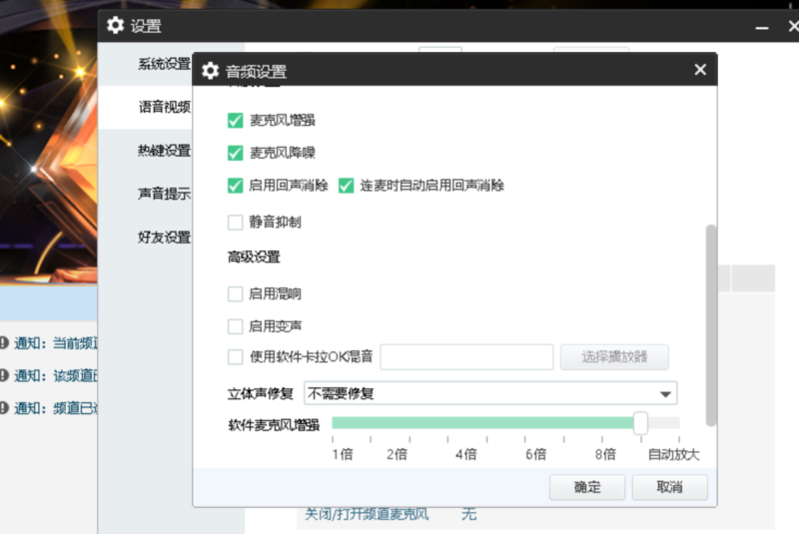Switch to the 系统设置 tab

[x=163, y=64]
